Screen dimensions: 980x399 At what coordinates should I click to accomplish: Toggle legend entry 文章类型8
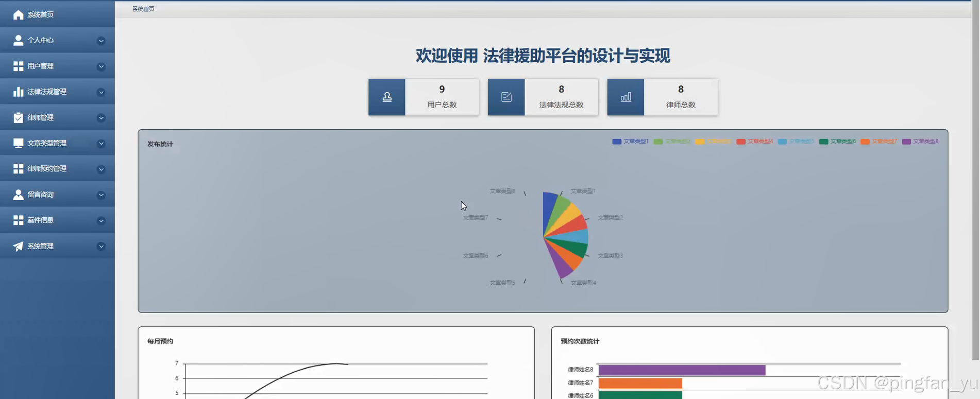click(x=920, y=141)
